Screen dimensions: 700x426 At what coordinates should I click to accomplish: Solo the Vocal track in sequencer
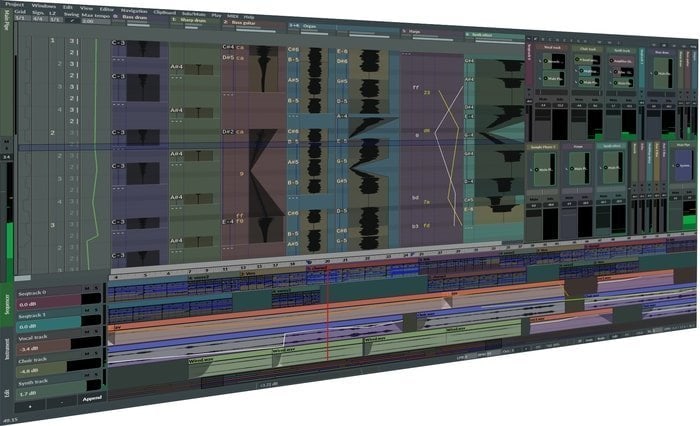(96, 331)
